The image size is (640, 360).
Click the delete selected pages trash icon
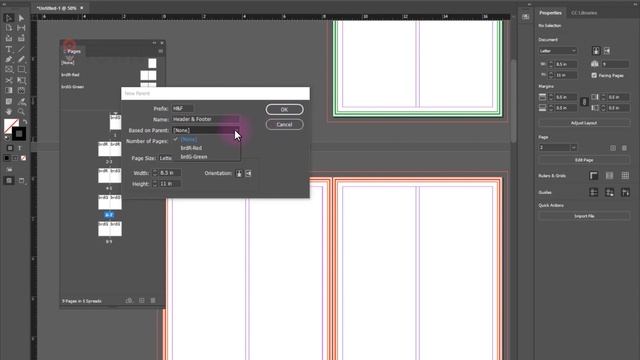click(153, 301)
